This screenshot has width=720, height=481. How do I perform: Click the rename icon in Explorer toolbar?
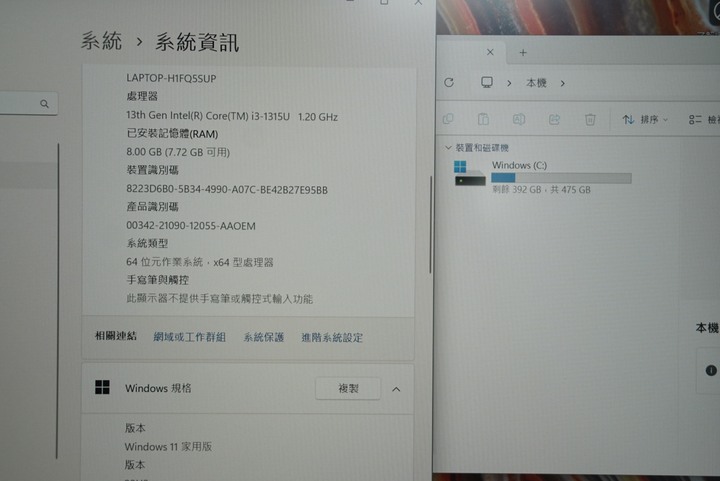tap(519, 120)
